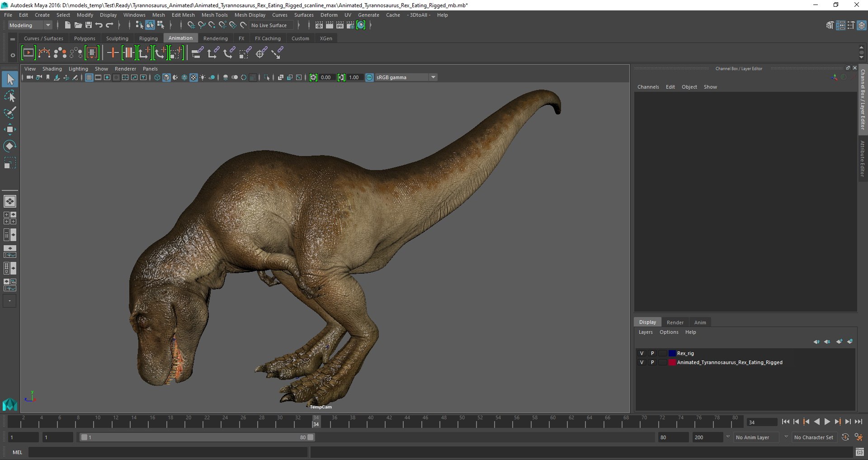Open the Deform menu
868x460 pixels.
pos(329,15)
